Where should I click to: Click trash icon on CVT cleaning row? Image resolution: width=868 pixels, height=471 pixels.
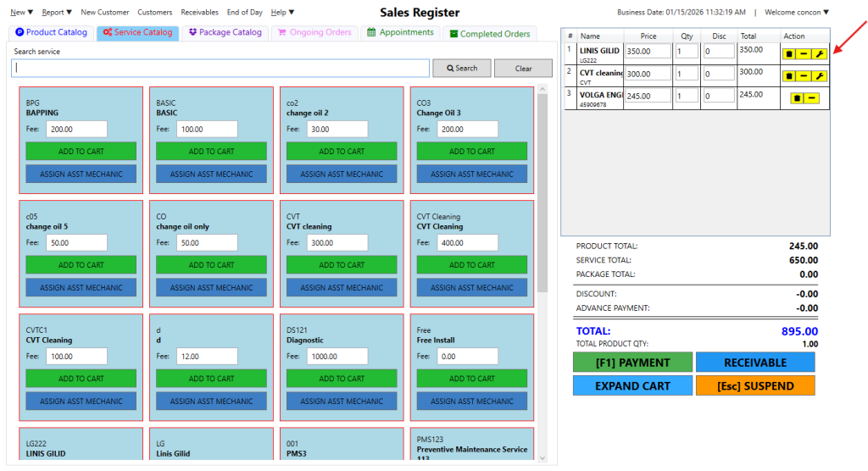tap(789, 76)
